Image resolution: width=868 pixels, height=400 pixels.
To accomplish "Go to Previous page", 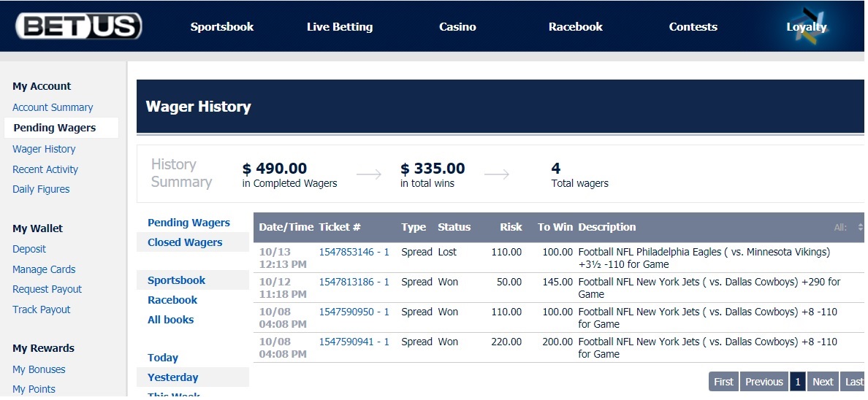I will [x=764, y=382].
